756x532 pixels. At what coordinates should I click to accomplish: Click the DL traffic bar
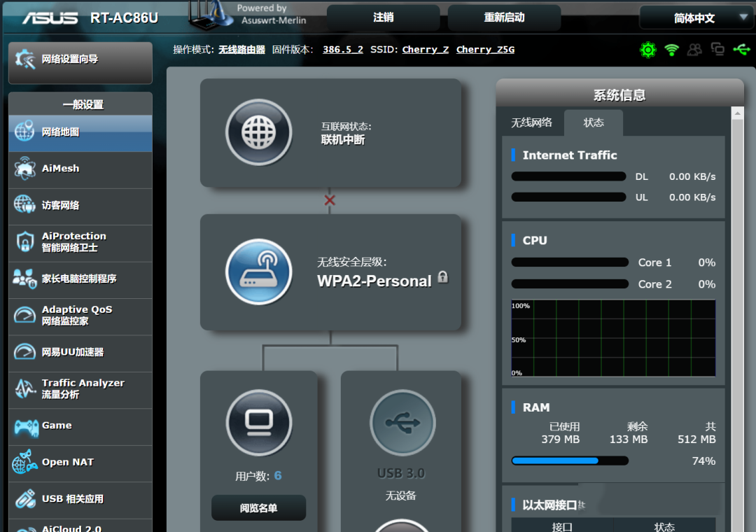pyautogui.click(x=569, y=176)
